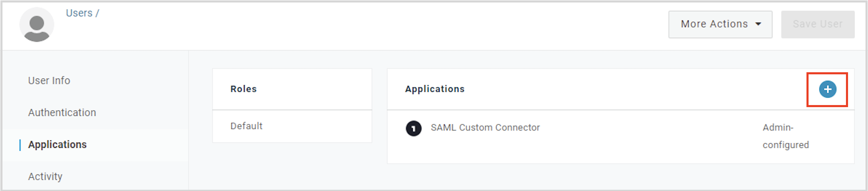868x191 pixels.
Task: Click the SAML Custom Connector app icon
Action: [x=413, y=128]
